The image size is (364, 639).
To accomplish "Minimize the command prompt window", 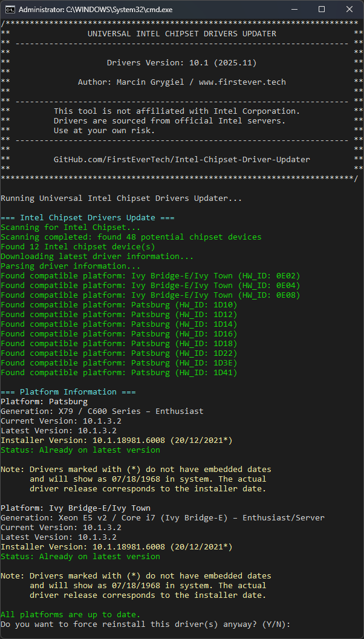I will 294,10.
